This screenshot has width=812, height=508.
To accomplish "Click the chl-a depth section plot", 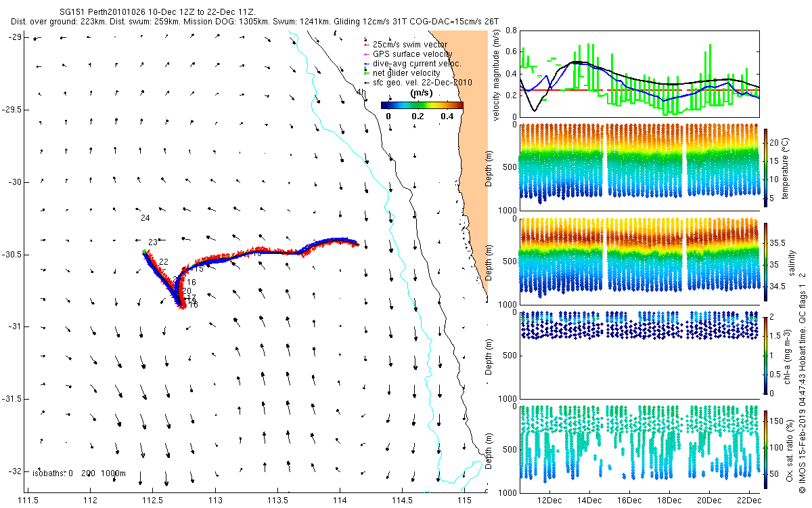I will pos(639,354).
